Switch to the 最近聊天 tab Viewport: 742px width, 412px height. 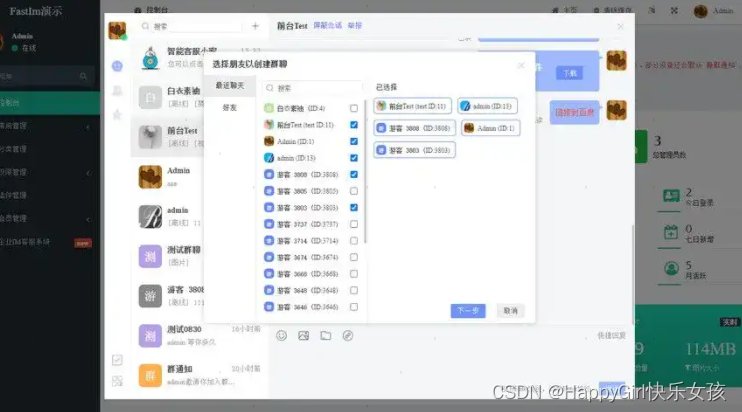(x=230, y=86)
